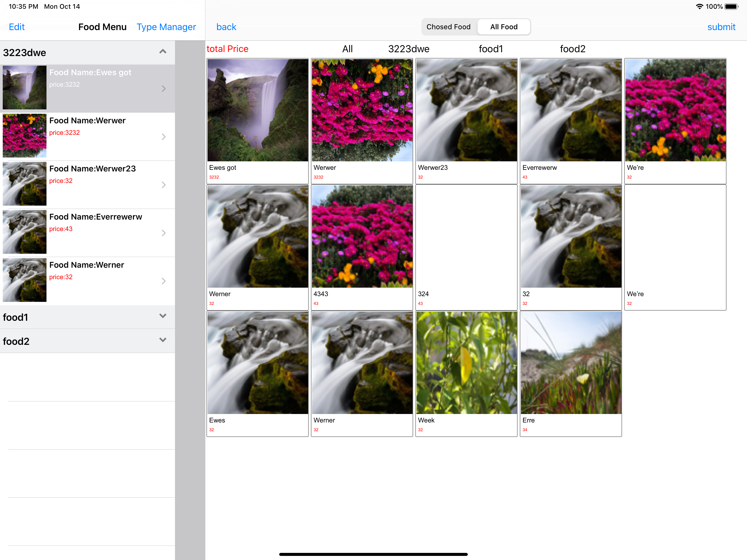The width and height of the screenshot is (747, 560).
Task: Filter foods by the food1 category
Action: tap(491, 49)
